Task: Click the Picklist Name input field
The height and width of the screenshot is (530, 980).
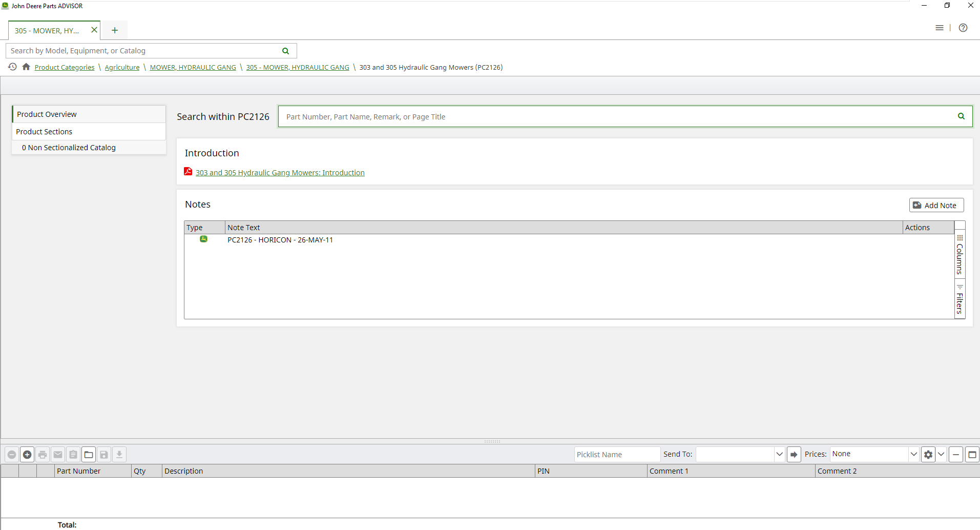Action: 616,455
